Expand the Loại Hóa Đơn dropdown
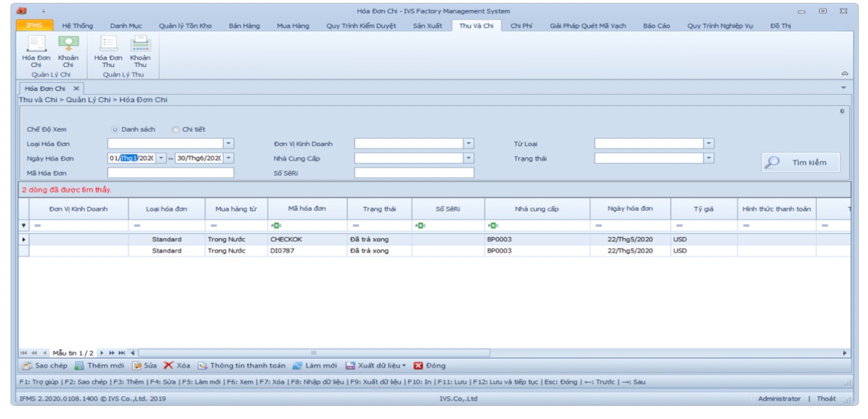This screenshot has height=419, width=868. [229, 144]
